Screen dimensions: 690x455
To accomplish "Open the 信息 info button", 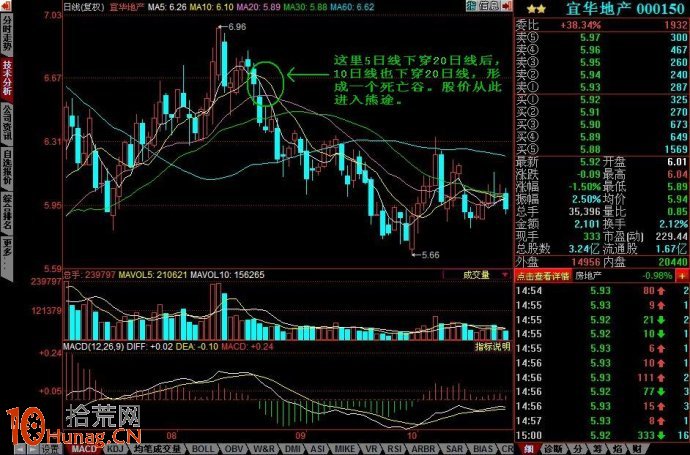I will 489,6.
